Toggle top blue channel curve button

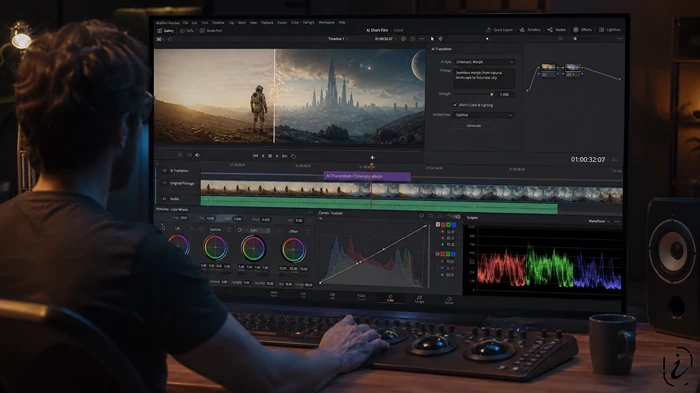coord(454,225)
